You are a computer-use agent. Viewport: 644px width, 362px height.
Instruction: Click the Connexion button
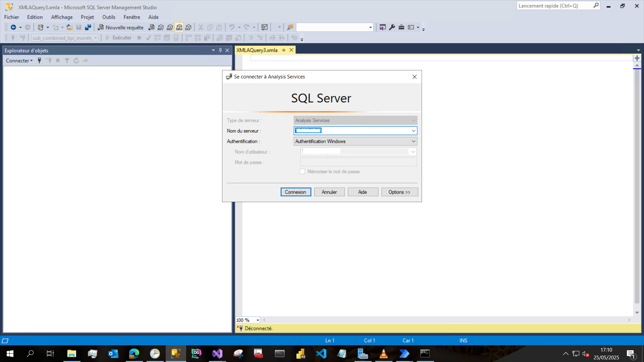coord(296,192)
